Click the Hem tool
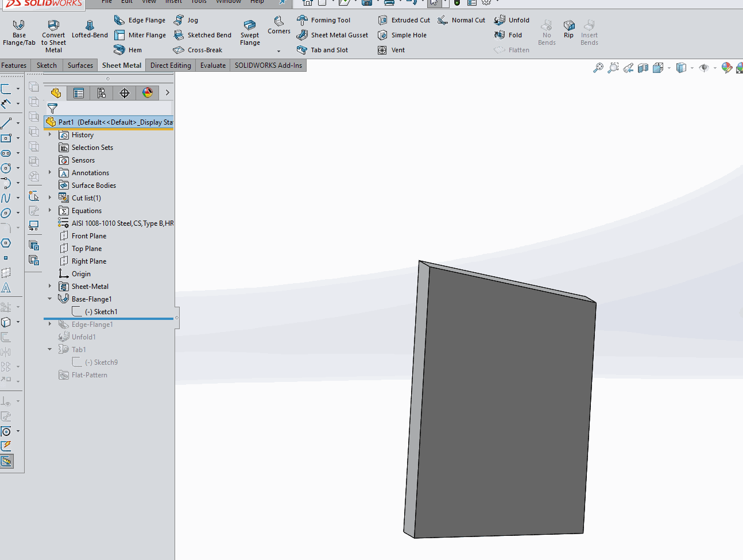743x560 pixels. 128,50
